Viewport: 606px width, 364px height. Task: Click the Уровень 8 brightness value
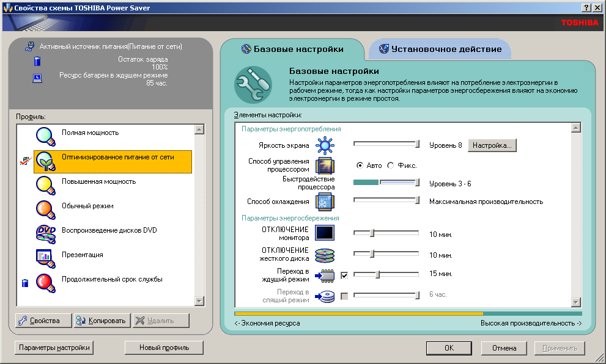pyautogui.click(x=446, y=145)
